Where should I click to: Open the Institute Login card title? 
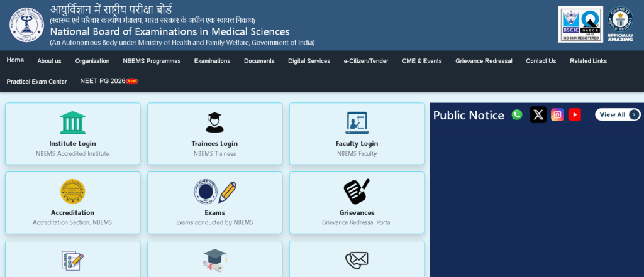click(x=73, y=144)
